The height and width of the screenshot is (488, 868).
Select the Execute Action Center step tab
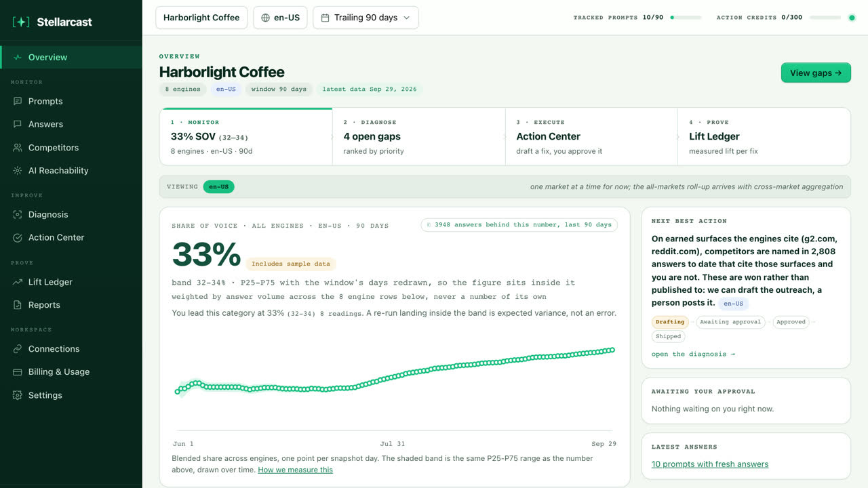click(591, 136)
